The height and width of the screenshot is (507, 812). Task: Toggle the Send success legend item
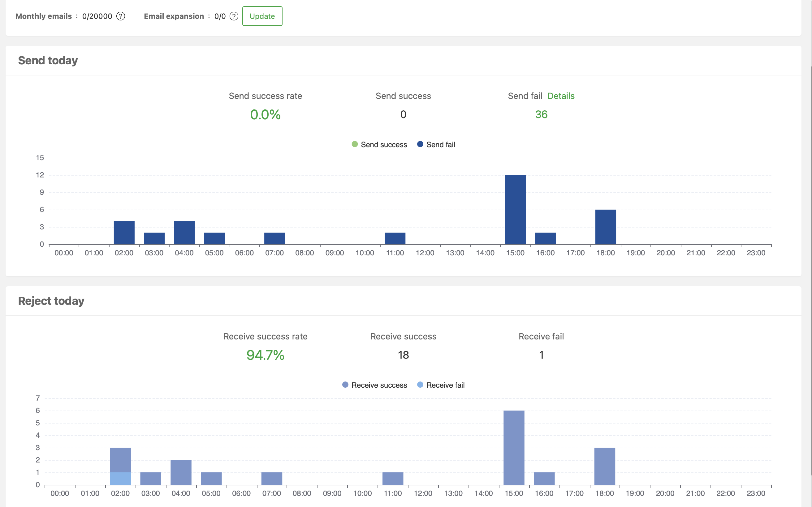(x=379, y=144)
